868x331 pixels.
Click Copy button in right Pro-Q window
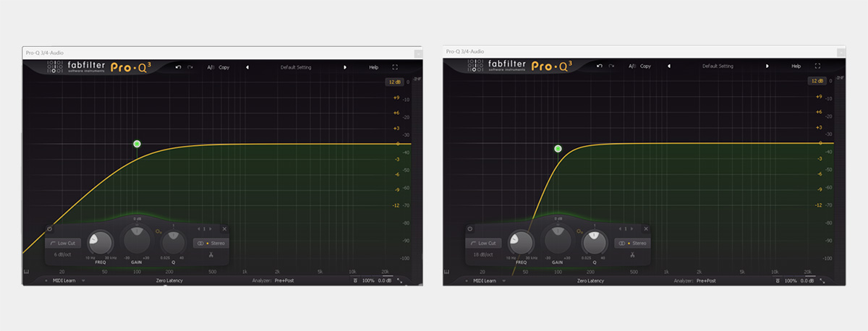tap(645, 66)
